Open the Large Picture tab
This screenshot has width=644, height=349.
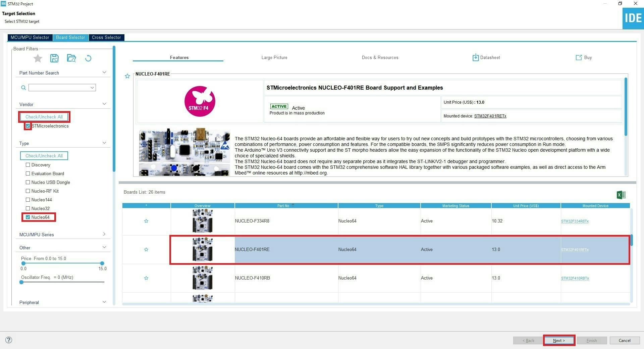274,58
